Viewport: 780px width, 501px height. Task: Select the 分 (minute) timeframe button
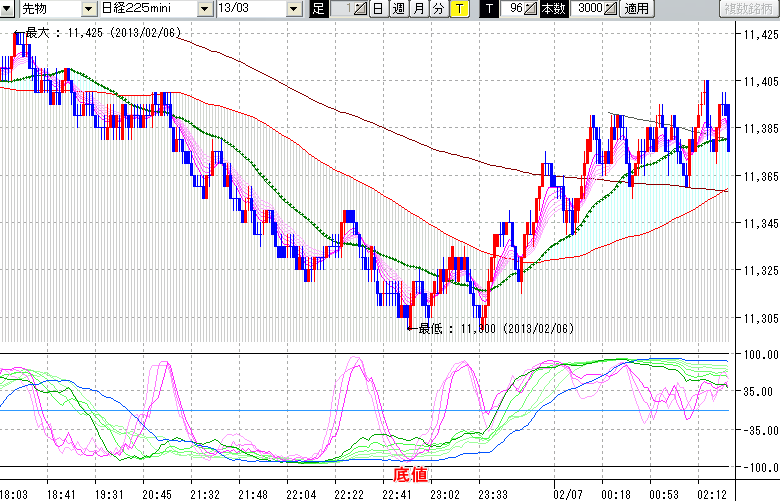pyautogui.click(x=438, y=9)
